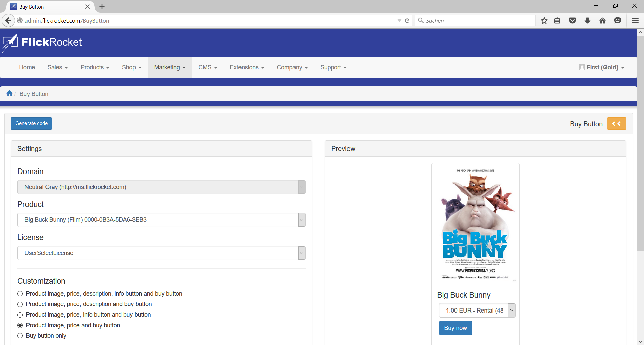Open the Support menu
Viewport: 644px width, 345px height.
click(333, 67)
